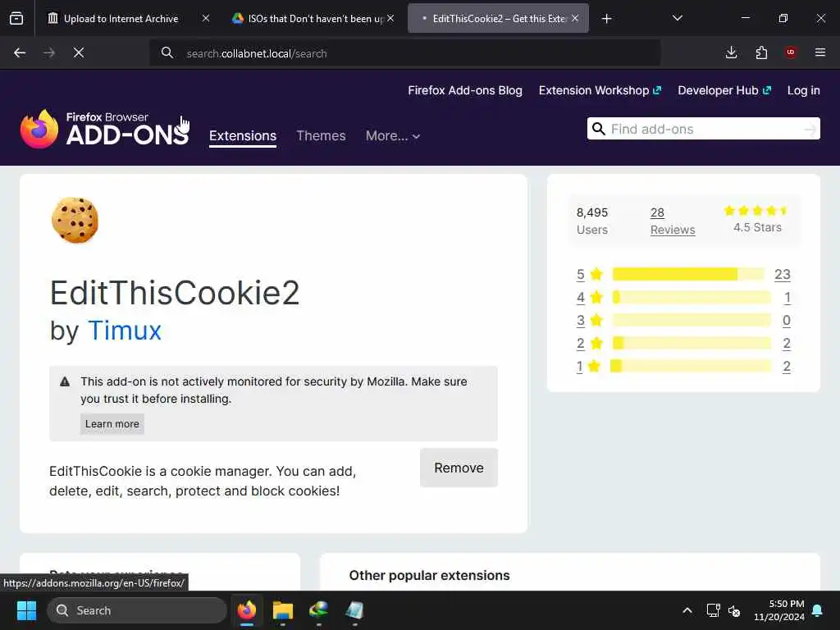The height and width of the screenshot is (630, 840).
Task: Click the security warning triangle icon
Action: (65, 382)
